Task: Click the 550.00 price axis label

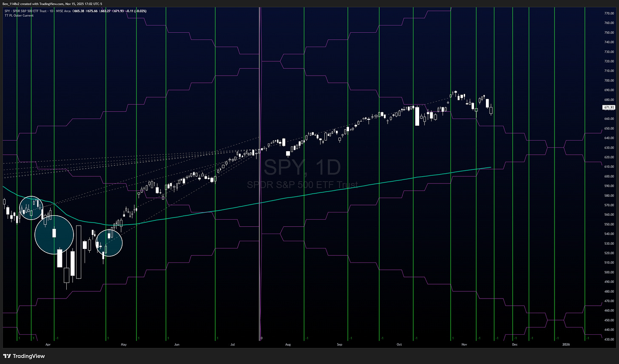Action: [609, 224]
